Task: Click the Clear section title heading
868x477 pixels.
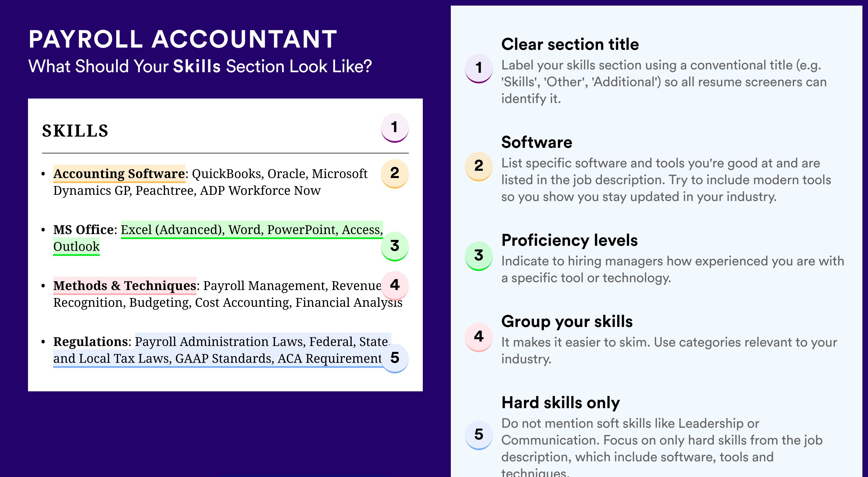Action: (x=570, y=44)
